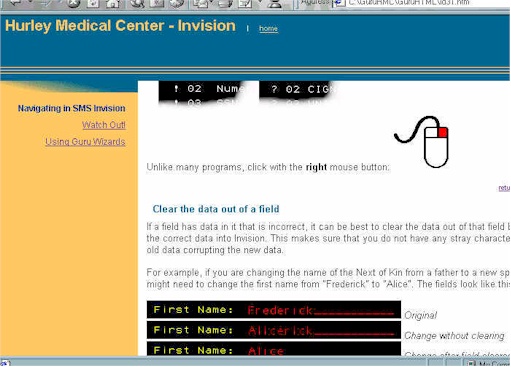Click the browser Stop icon
The image size is (511, 367).
point(74,3)
